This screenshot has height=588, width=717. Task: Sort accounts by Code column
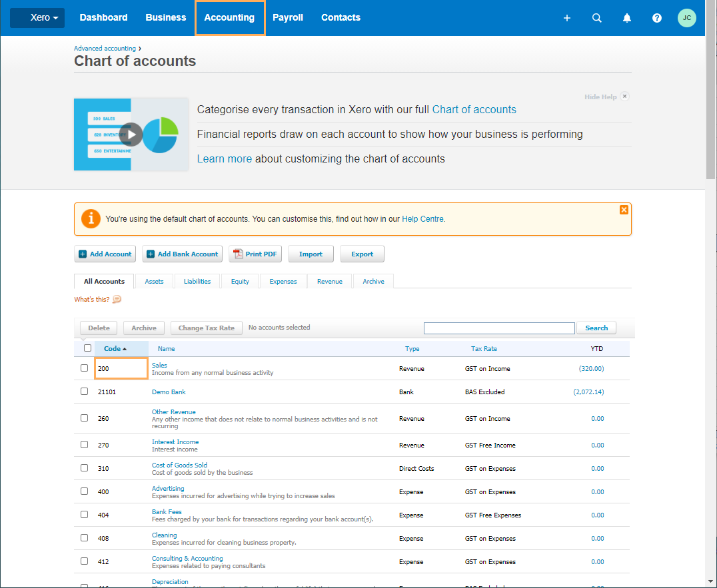pyautogui.click(x=115, y=348)
